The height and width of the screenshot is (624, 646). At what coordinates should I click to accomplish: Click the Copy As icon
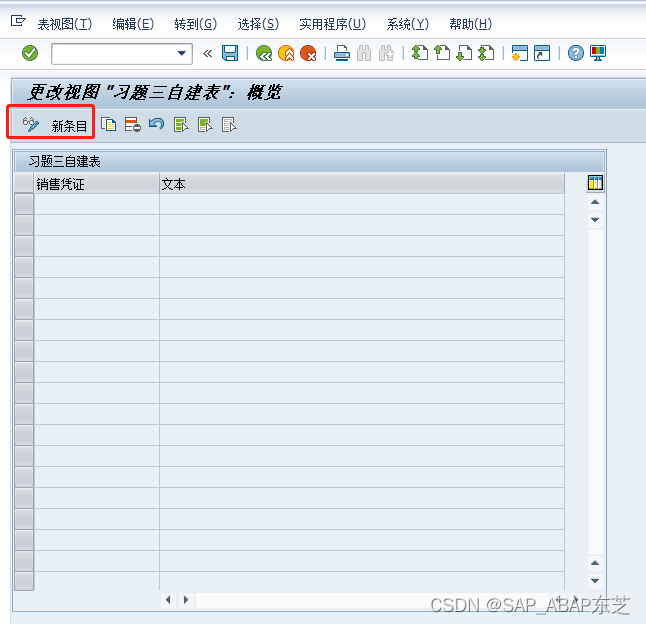tap(108, 124)
